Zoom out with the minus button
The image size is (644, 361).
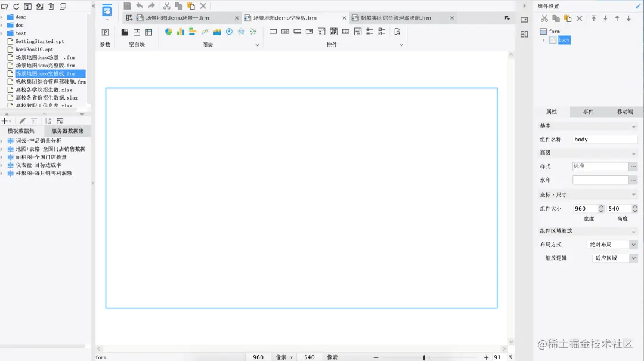coord(376,357)
